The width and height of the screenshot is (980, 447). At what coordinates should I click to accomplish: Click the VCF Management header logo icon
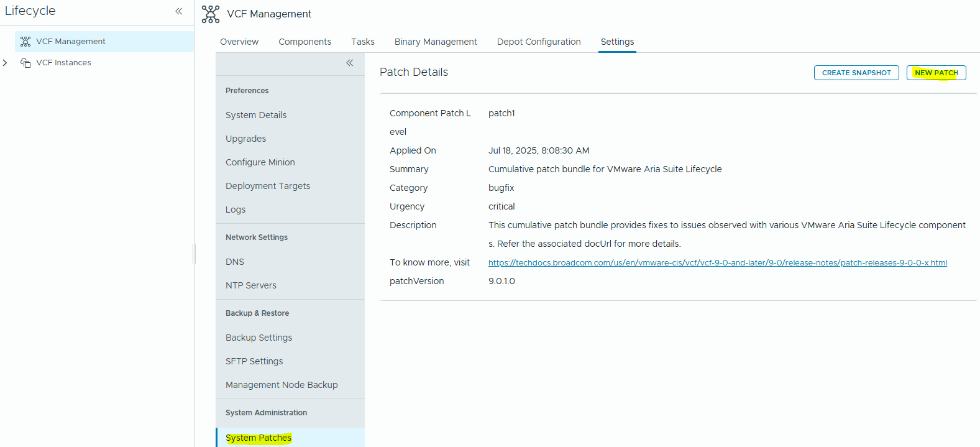pyautogui.click(x=211, y=14)
